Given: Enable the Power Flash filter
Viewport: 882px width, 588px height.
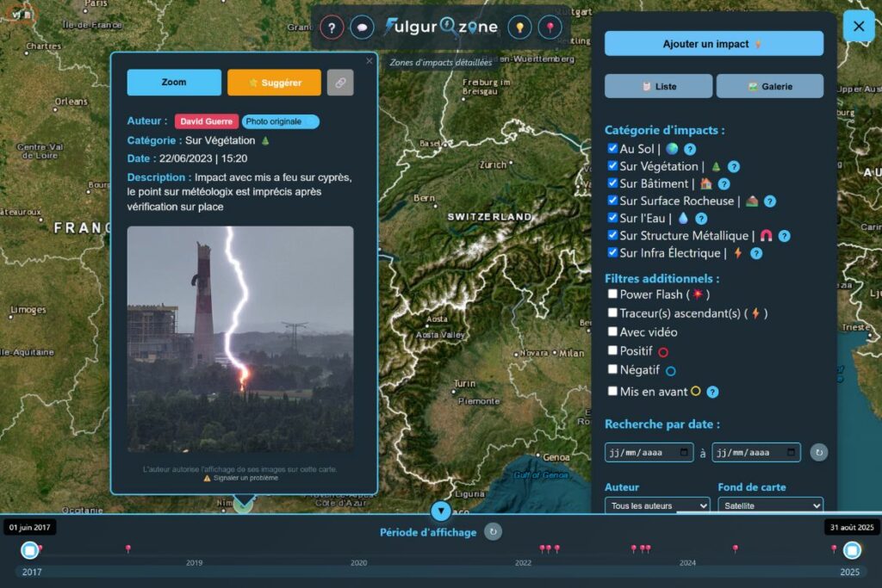Looking at the screenshot, I should click(612, 294).
